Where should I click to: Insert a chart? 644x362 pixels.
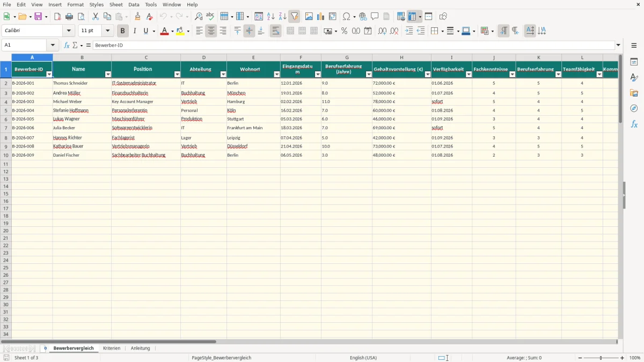coord(321,17)
